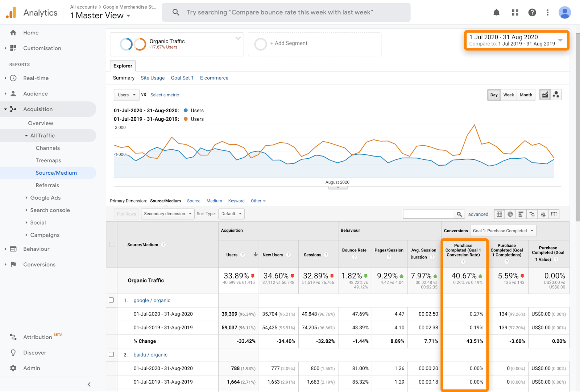Viewport: 580px width, 392px height.
Task: Open the help question mark icon
Action: (x=532, y=13)
